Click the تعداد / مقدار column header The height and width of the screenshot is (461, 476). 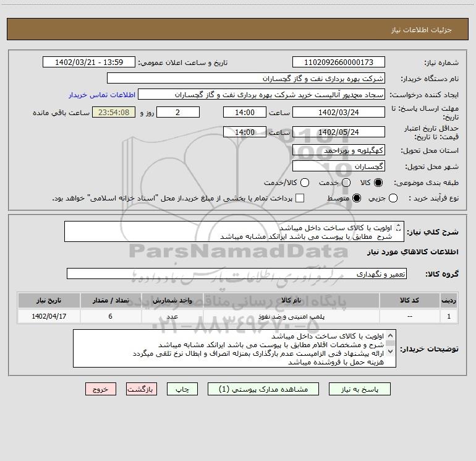[111, 300]
